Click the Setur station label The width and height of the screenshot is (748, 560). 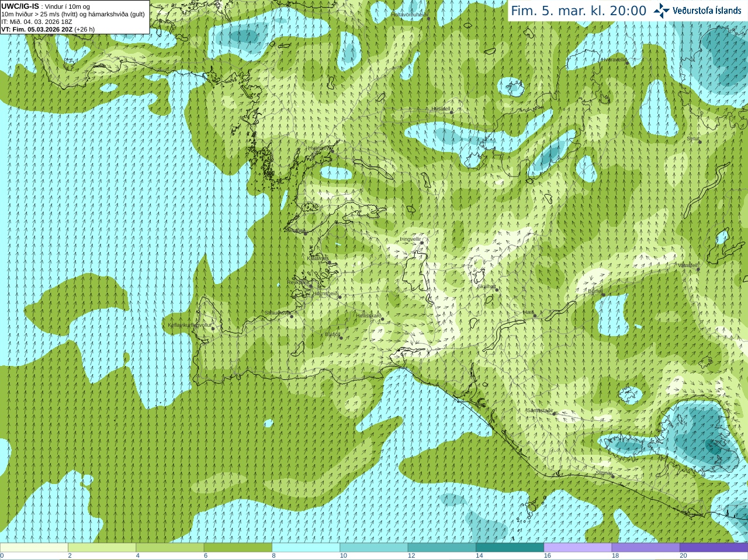click(x=693, y=139)
